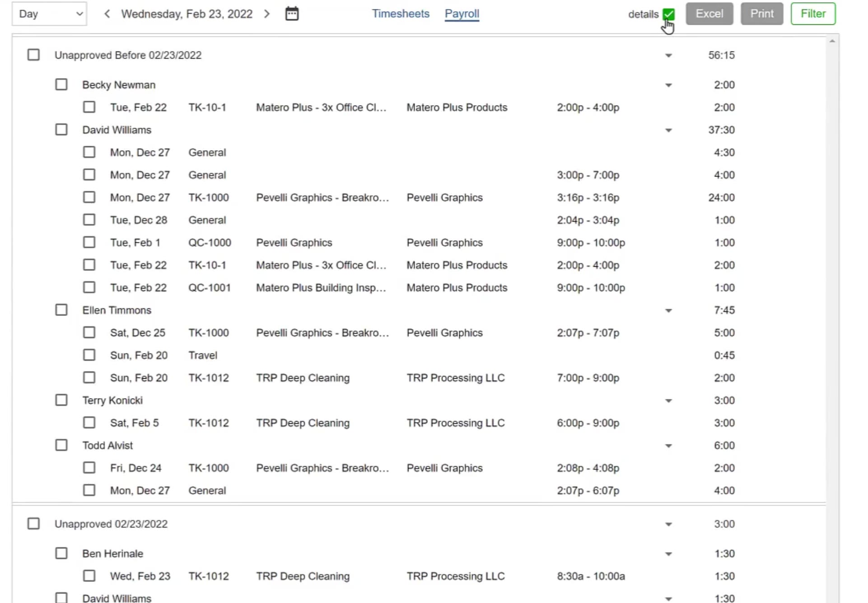Screen dimensions: 868x603
Task: Check the Unapproved 02/23/2022 group checkbox
Action: [x=33, y=524]
